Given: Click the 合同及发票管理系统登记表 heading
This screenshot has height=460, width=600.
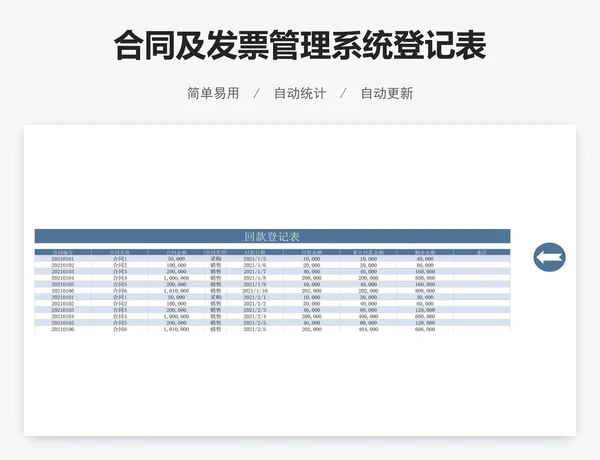Looking at the screenshot, I should (300, 46).
